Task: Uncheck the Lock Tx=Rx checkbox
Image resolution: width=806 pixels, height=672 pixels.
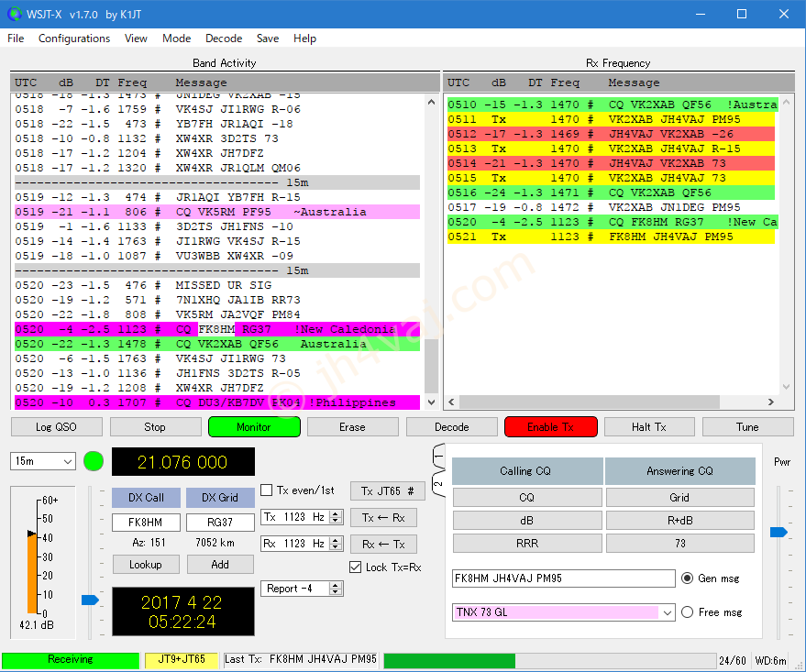Action: (x=355, y=567)
